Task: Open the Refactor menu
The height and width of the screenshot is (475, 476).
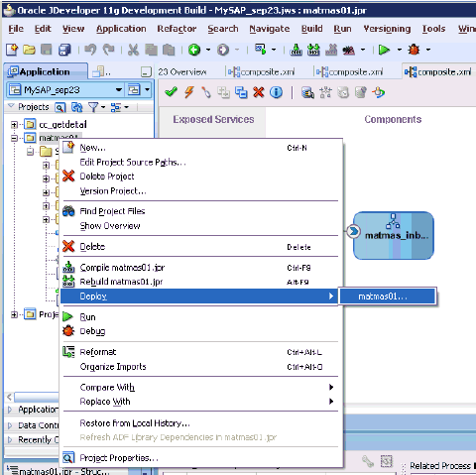Action: pos(177,29)
